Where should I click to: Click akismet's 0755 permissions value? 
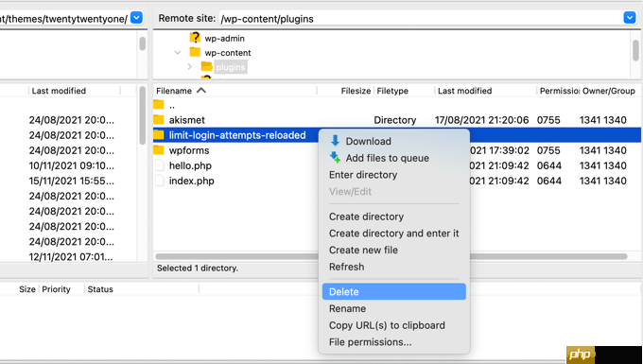point(548,120)
